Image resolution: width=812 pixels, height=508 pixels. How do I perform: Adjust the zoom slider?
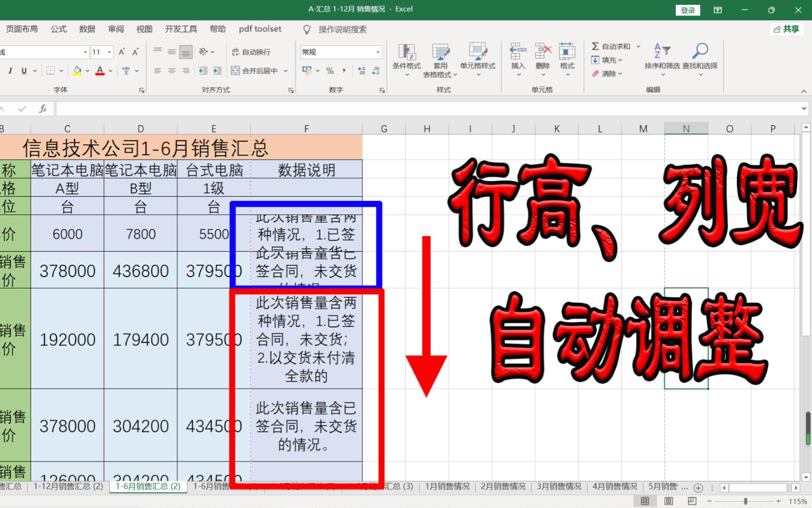pos(746,501)
